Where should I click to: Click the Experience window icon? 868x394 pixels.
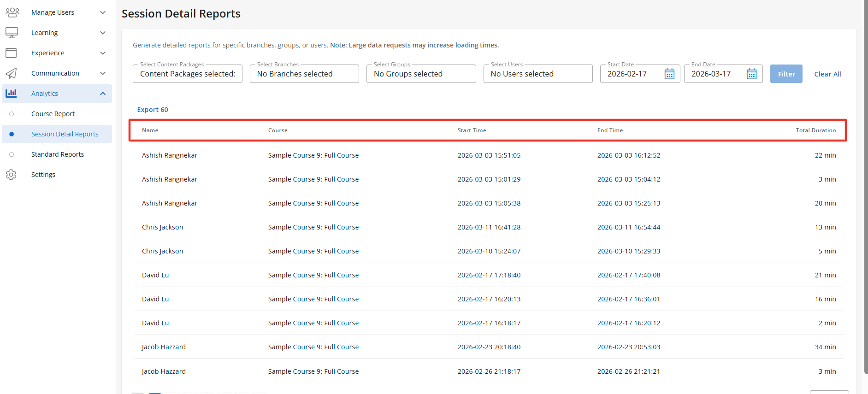12,53
